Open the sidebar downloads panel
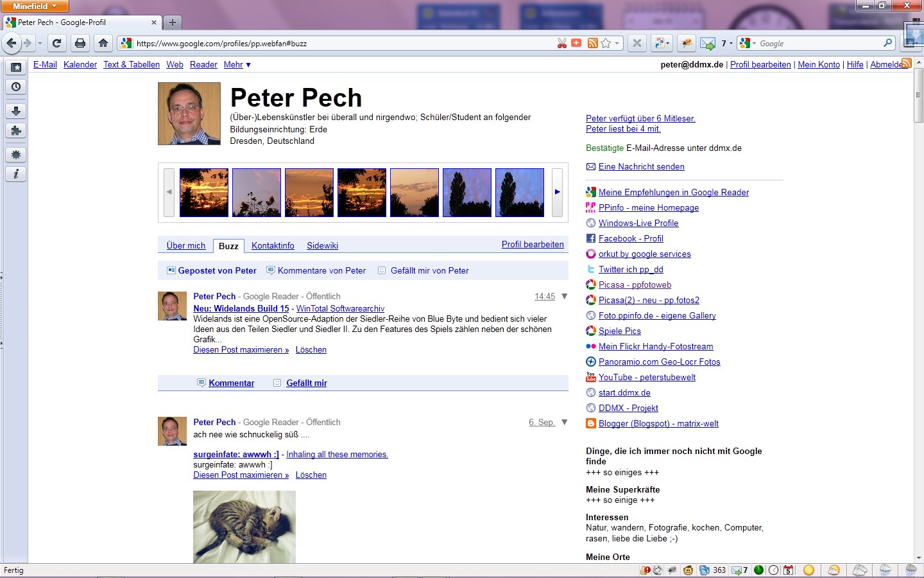924x578 pixels. tap(16, 111)
